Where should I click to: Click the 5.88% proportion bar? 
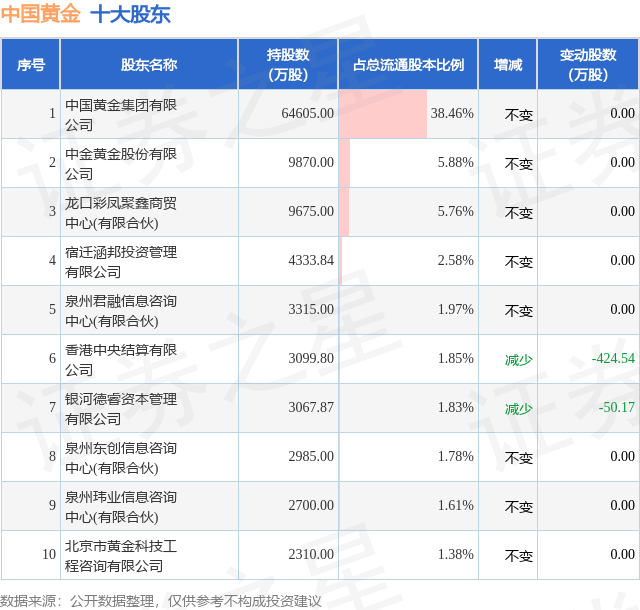coord(344,163)
